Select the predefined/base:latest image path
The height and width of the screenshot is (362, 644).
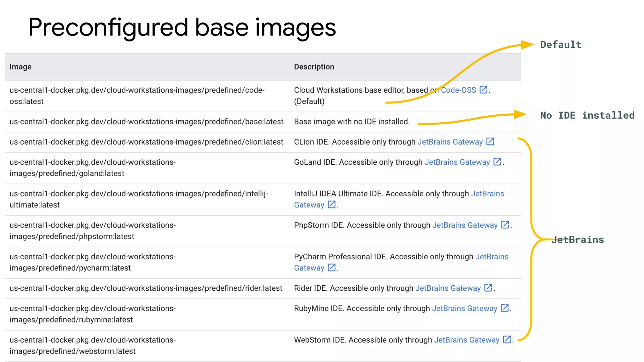147,122
